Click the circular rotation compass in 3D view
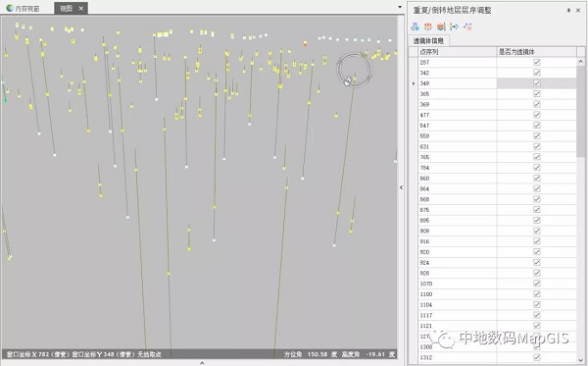This screenshot has width=588, height=366. click(354, 70)
